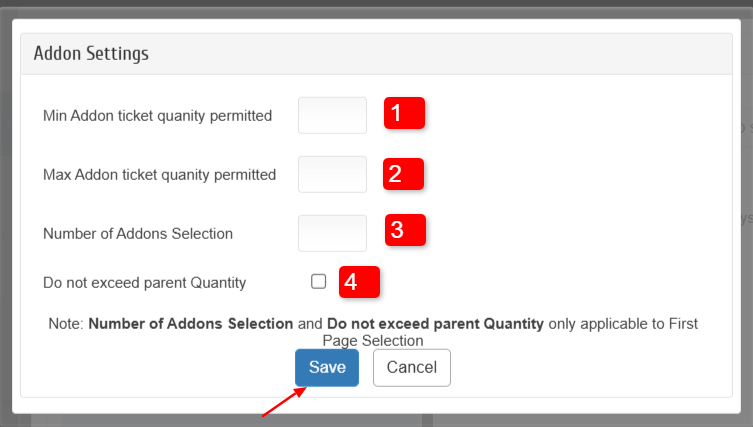Screen dimensions: 753x427
Task: Enable Do not exceed parent Quantity checkbox
Action: click(318, 282)
